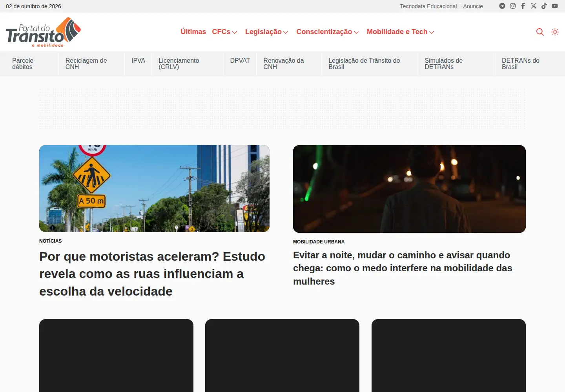This screenshot has width=565, height=392.
Task: Expand the Conscientização dropdown menu
Action: pos(327,32)
